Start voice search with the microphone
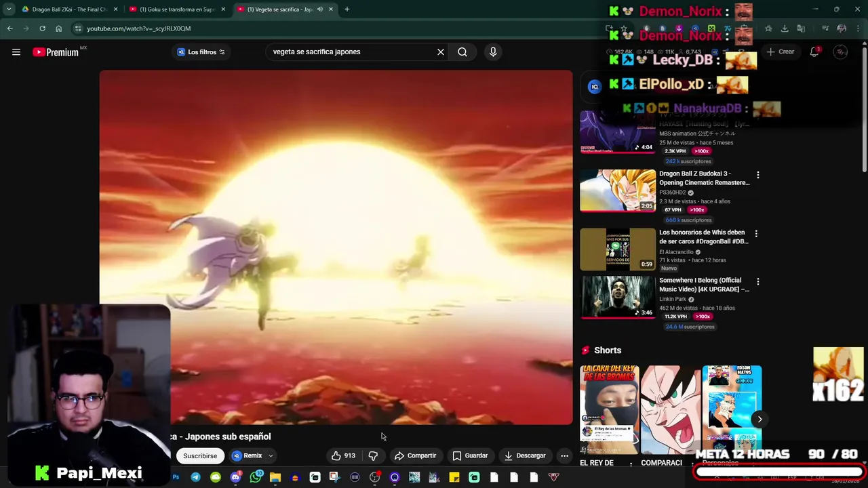The height and width of the screenshot is (488, 868). tap(493, 52)
